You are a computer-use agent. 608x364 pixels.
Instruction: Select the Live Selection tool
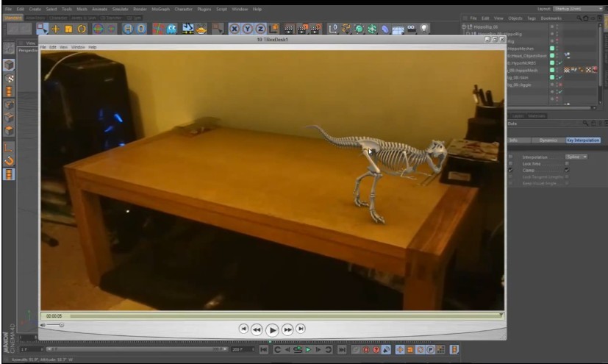tap(42, 29)
